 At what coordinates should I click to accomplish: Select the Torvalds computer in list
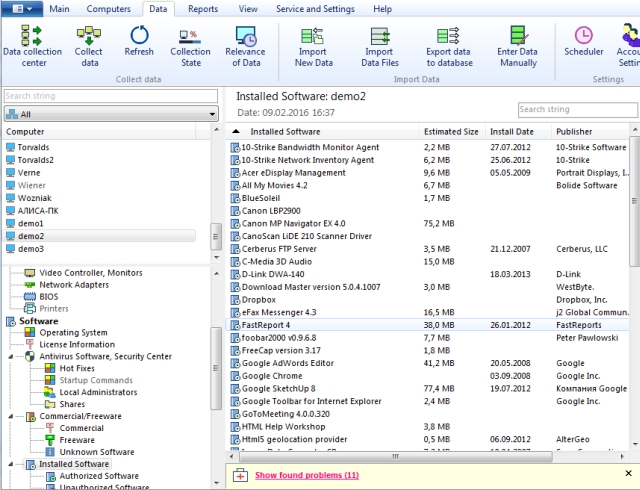coord(32,147)
